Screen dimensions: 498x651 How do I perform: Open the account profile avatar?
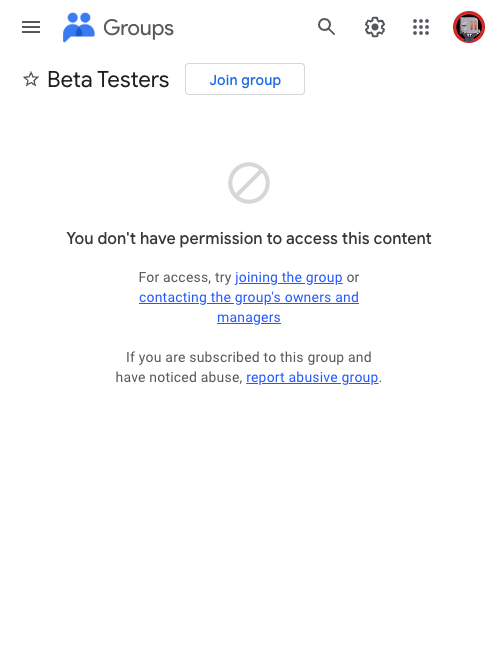[x=469, y=27]
